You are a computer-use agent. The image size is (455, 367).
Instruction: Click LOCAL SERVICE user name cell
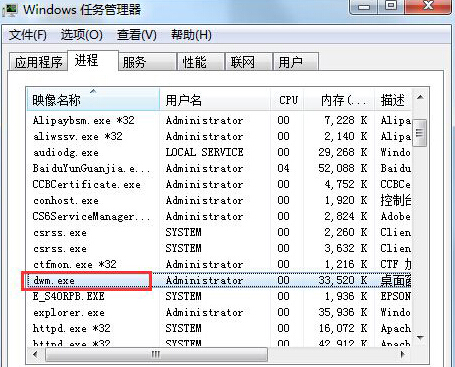click(204, 152)
